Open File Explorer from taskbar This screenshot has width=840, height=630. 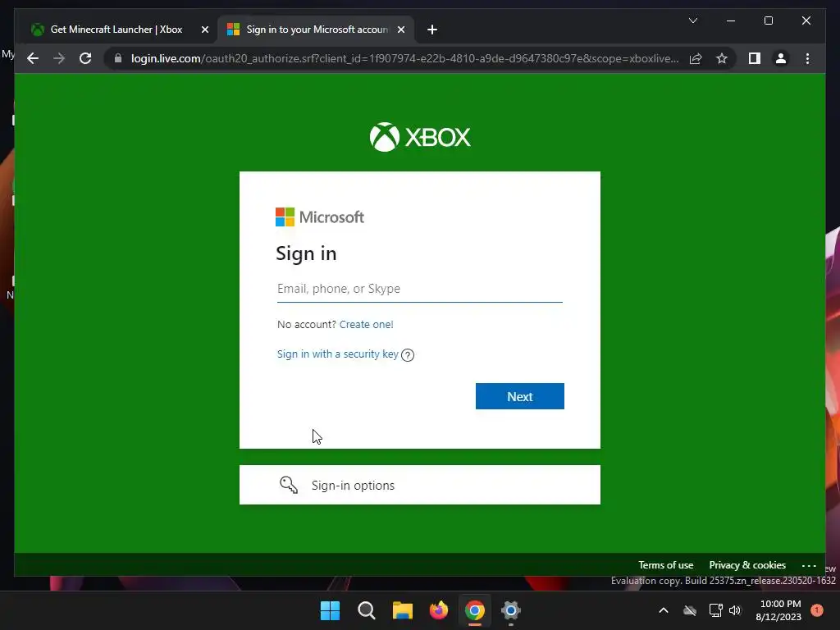[402, 610]
